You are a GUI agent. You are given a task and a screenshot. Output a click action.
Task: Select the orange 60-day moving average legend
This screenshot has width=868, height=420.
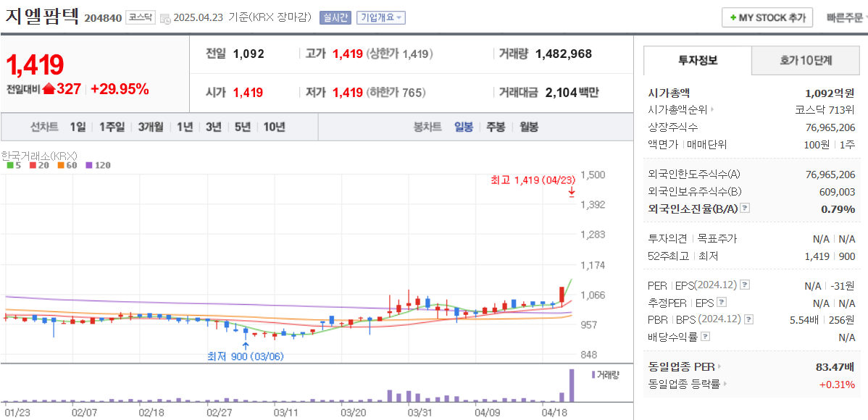click(x=66, y=165)
